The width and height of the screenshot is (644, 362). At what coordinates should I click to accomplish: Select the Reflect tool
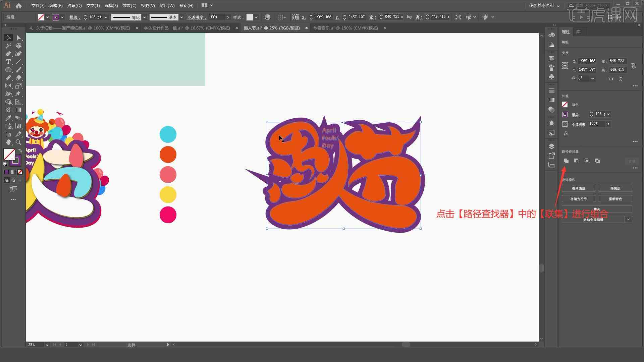point(8,86)
